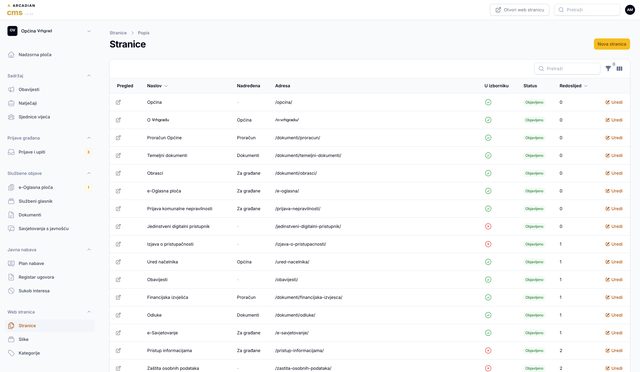Toggle menu status for Pristup informacijama row
Screen dimensions: 640x372
coord(488,351)
